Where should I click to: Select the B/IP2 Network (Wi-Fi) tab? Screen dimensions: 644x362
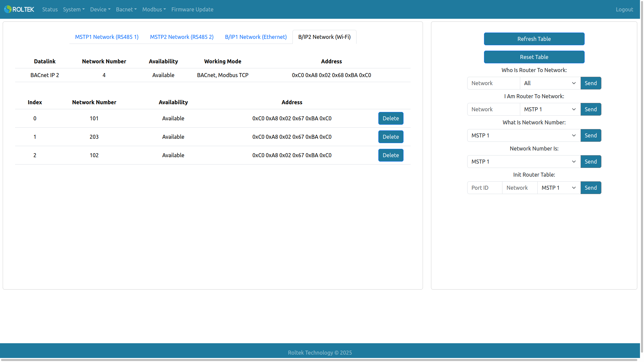click(x=324, y=37)
